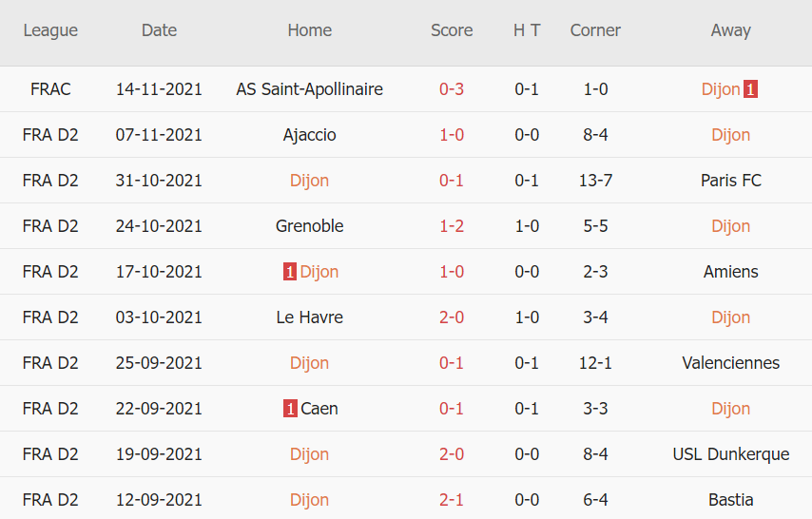
Task: Click the USL Dunkerque team name
Action: [730, 454]
